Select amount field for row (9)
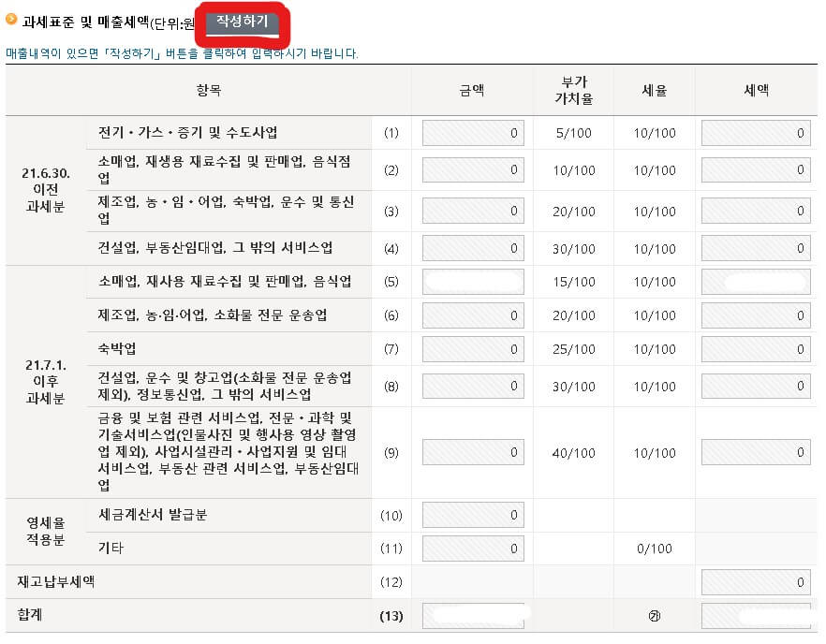The width and height of the screenshot is (826, 644). tap(473, 453)
